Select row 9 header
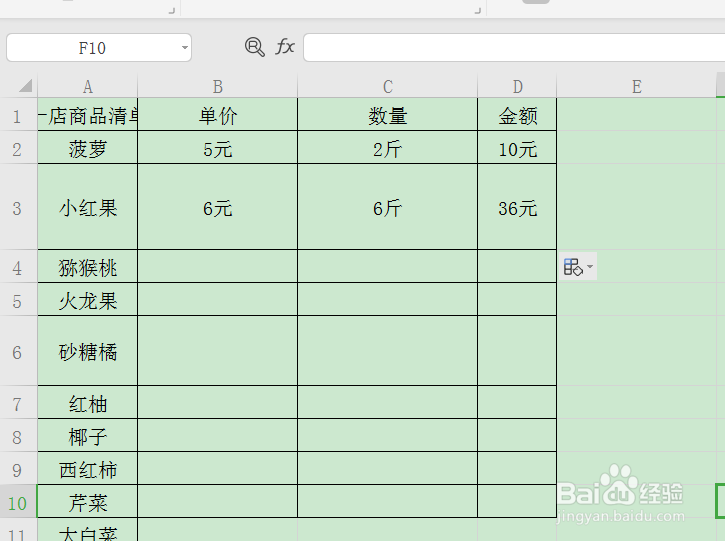 18,468
